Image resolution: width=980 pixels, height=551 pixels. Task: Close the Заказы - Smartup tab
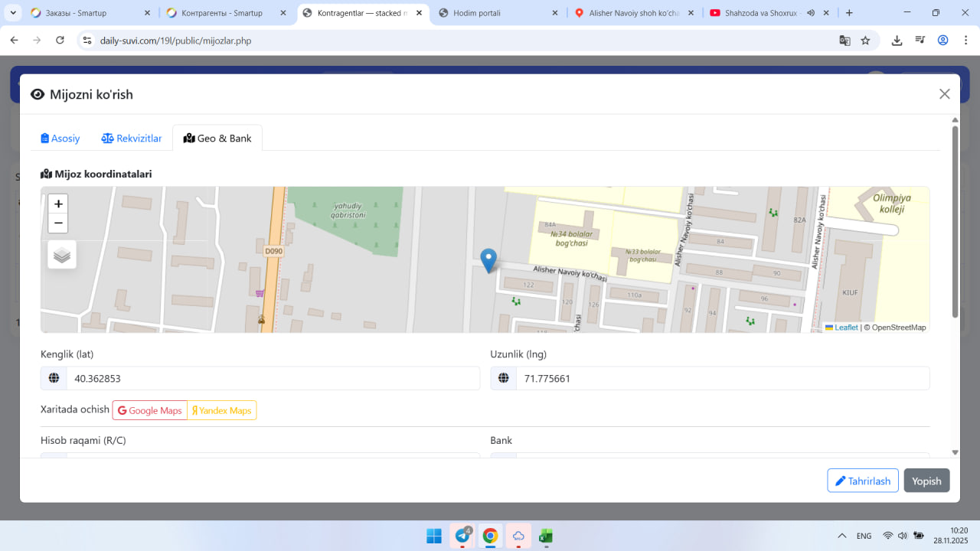coord(146,13)
